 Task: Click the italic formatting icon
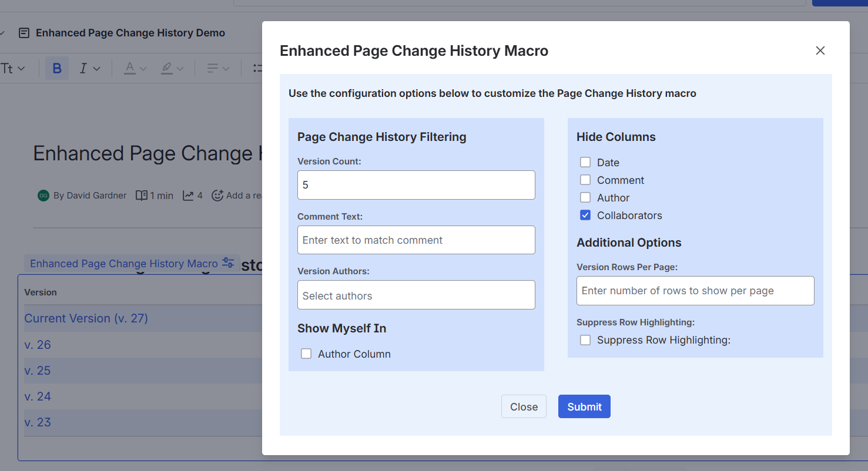83,69
